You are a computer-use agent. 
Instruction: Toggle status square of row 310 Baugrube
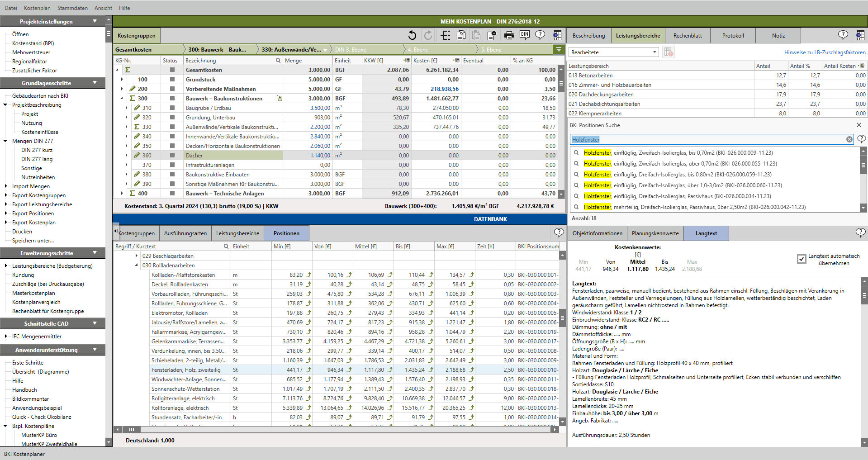(172, 108)
